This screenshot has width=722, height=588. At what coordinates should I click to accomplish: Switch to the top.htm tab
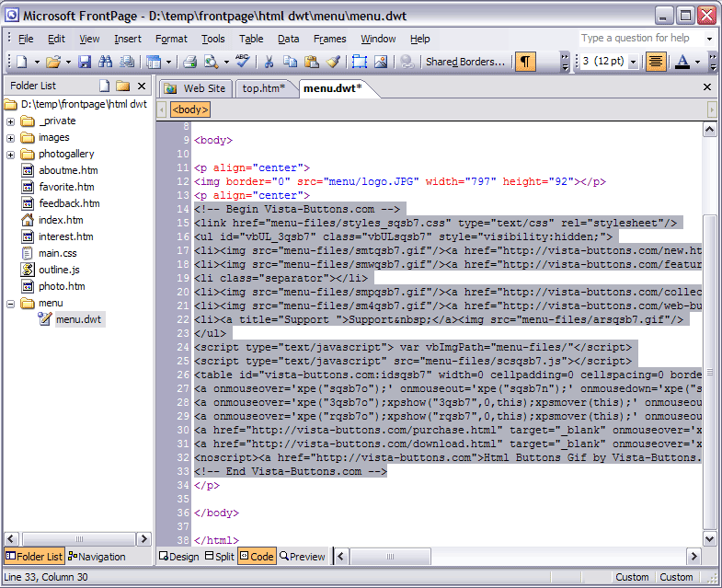point(264,88)
